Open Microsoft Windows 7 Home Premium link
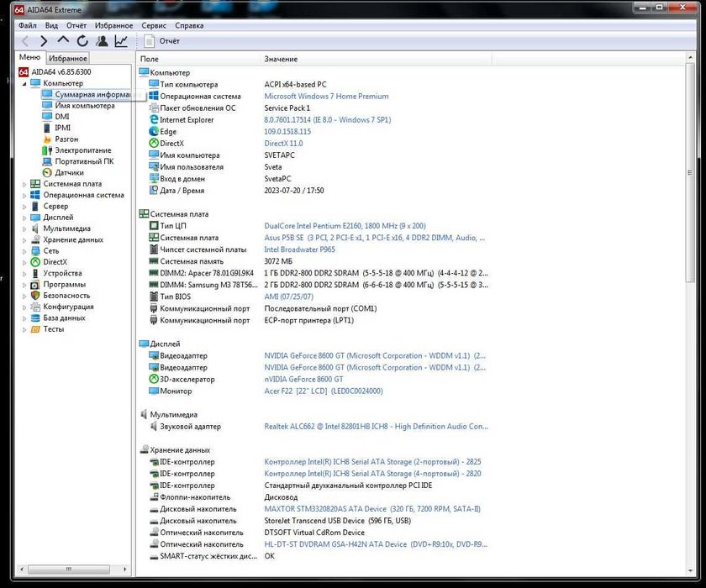 pyautogui.click(x=326, y=97)
